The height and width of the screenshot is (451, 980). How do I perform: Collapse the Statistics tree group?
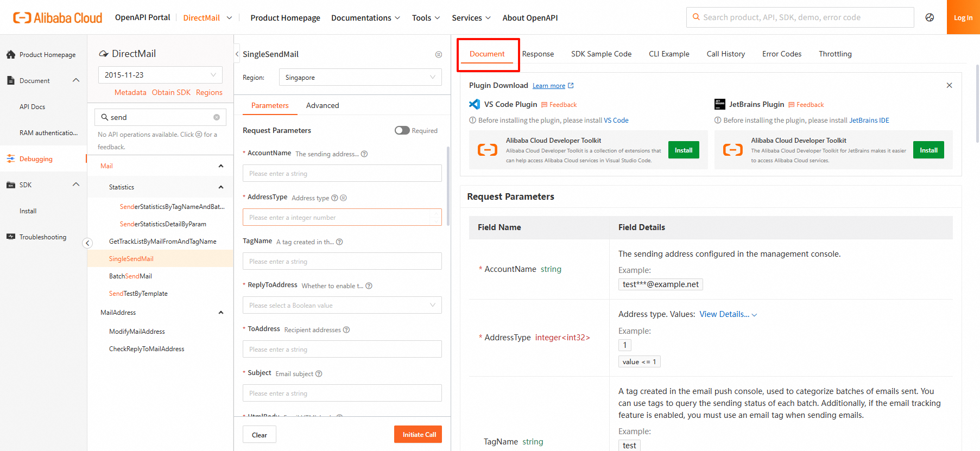pos(221,187)
